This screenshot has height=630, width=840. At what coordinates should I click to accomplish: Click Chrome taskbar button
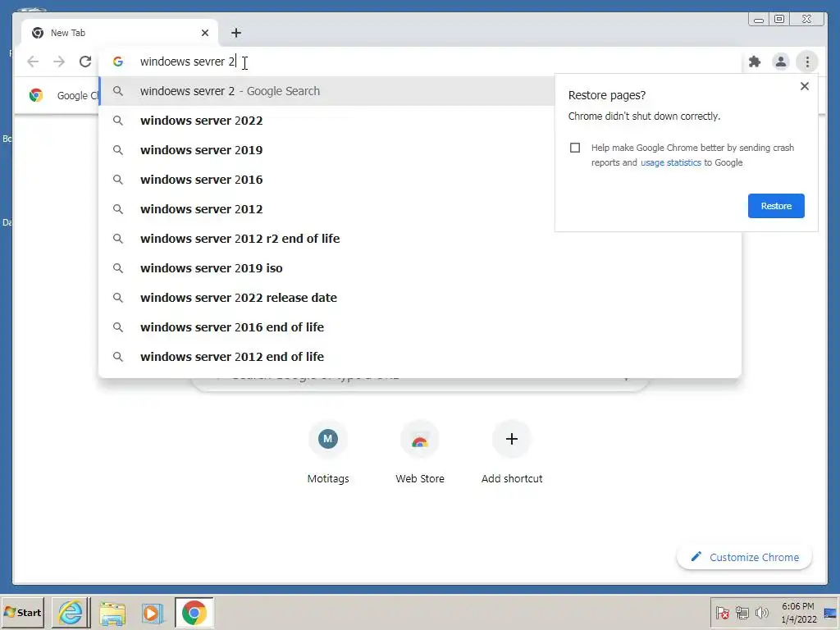194,612
